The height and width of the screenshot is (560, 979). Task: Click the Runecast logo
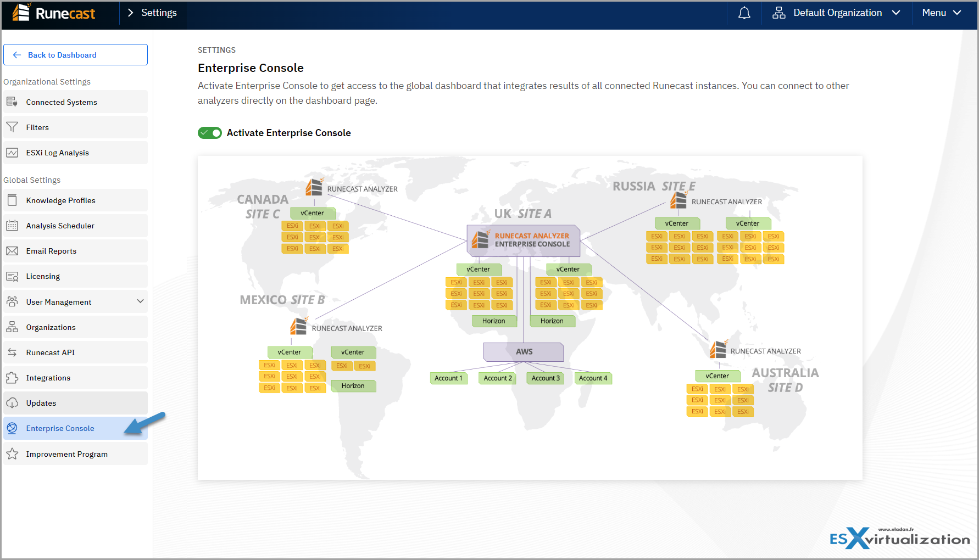pyautogui.click(x=54, y=13)
